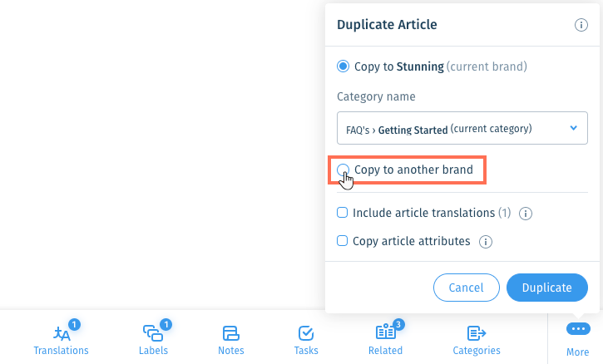Open the Categories panel icon
This screenshot has height=364, width=603.
pyautogui.click(x=477, y=333)
